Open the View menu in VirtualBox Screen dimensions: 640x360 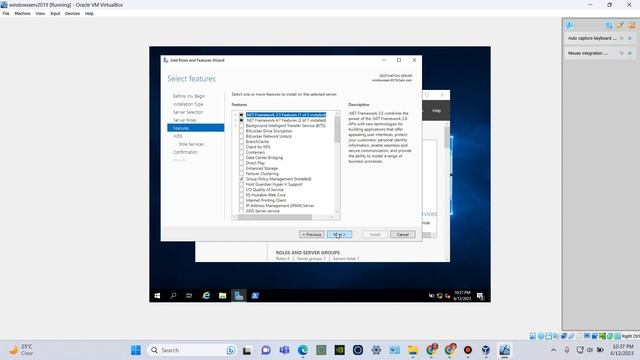[40, 13]
